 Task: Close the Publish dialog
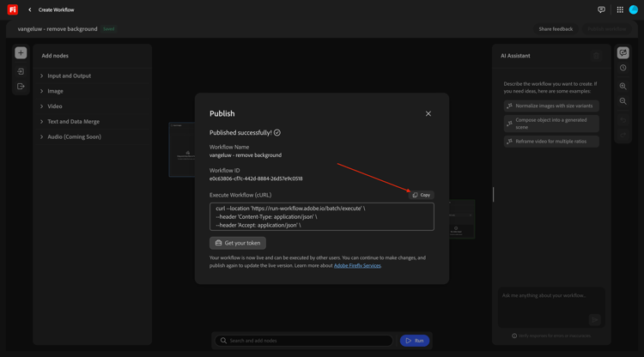pos(428,113)
